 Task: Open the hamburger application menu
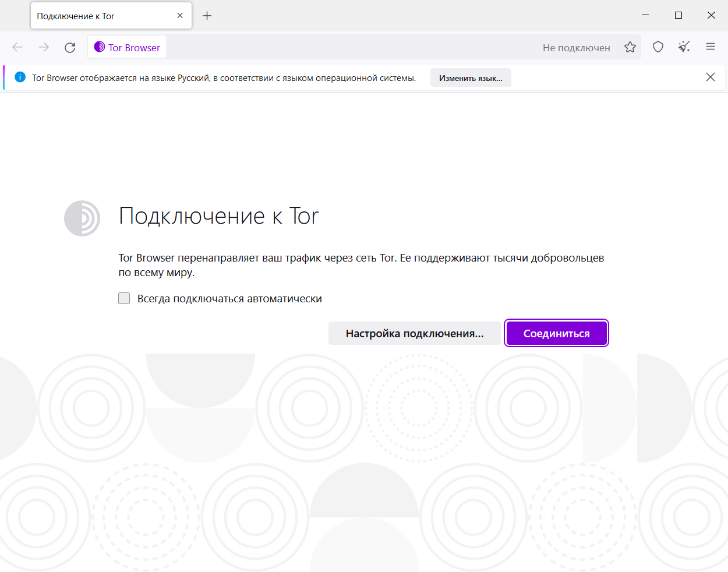pos(711,47)
